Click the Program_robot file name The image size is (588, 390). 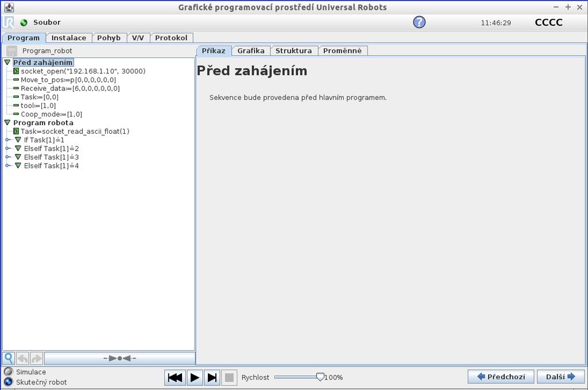point(47,51)
